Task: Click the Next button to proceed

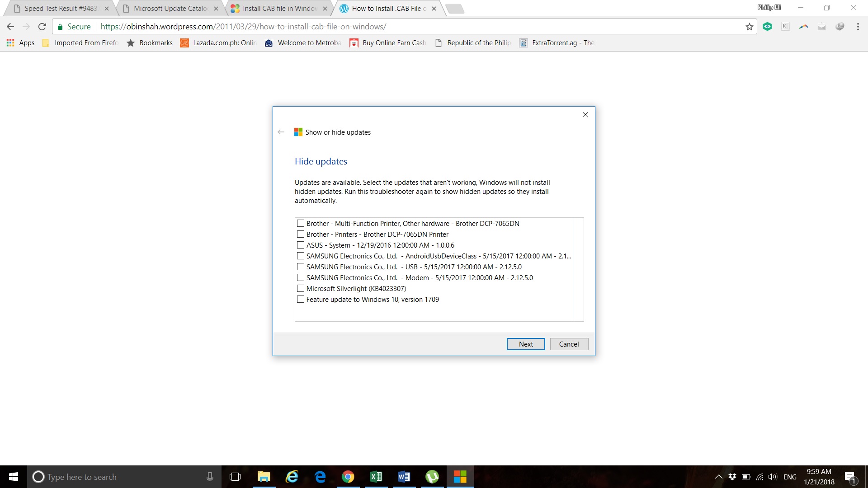Action: 525,344
